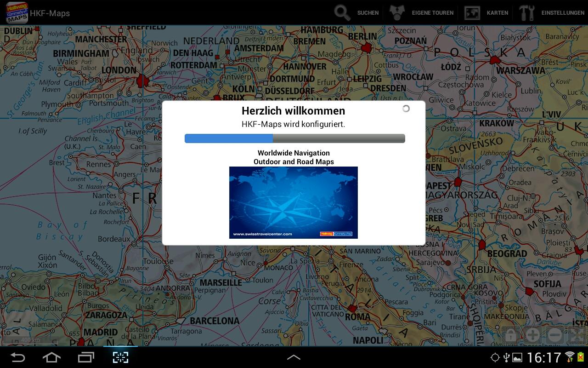Image resolution: width=588 pixels, height=368 pixels.
Task: Tap BERLIN on the map
Action: (362, 36)
